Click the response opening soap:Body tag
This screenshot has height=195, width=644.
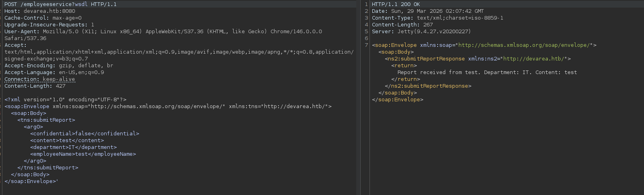pos(396,52)
